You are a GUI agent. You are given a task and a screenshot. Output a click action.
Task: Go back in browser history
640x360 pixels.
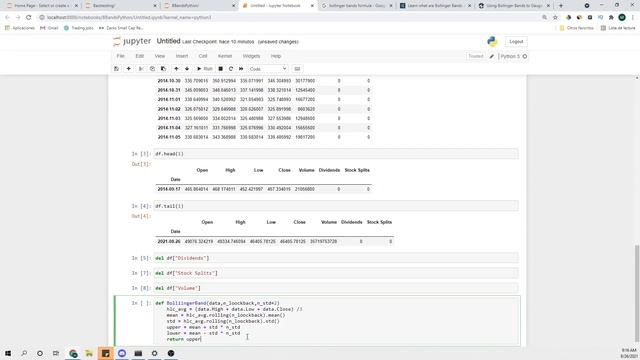[7, 18]
